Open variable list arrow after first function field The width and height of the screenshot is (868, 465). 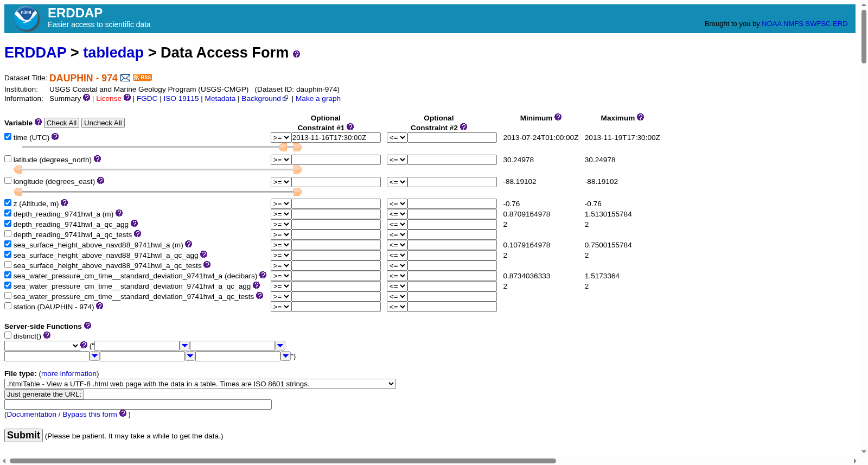(x=184, y=346)
